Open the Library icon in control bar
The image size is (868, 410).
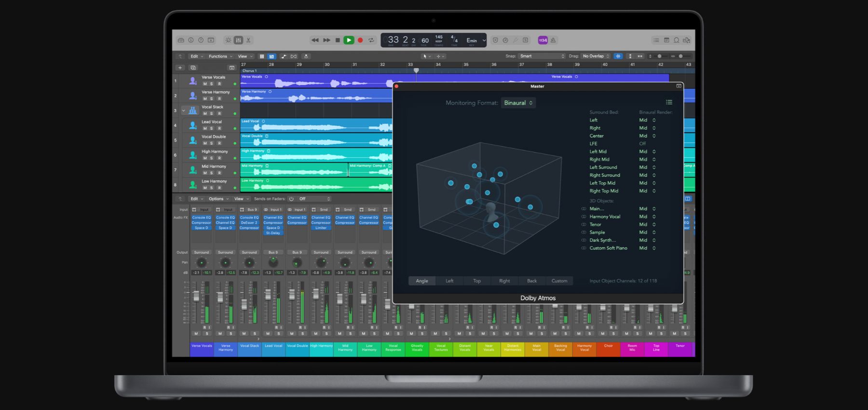(181, 40)
